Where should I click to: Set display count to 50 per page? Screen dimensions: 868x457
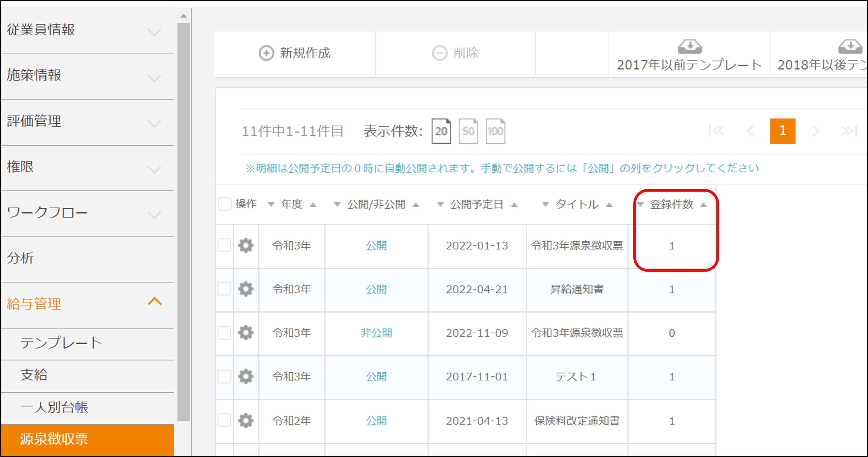(468, 131)
